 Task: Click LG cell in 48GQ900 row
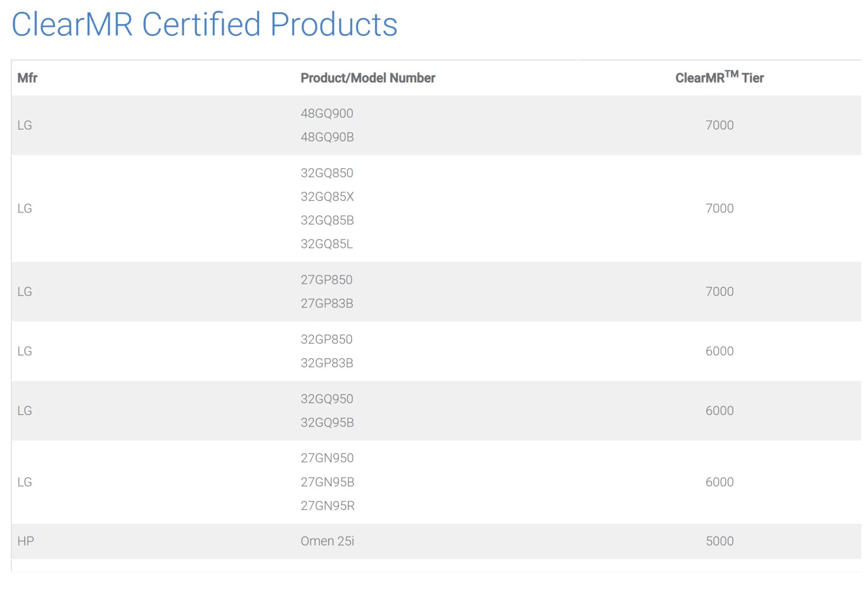tap(25, 125)
